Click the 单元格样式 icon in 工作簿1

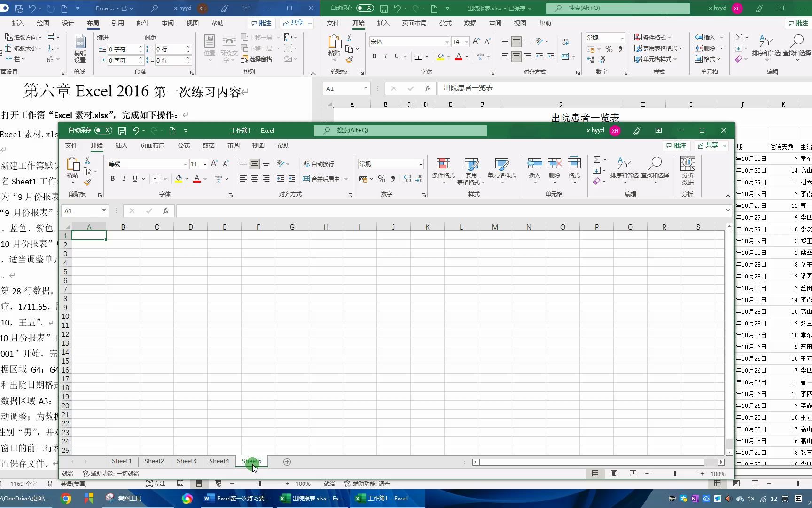coord(501,164)
